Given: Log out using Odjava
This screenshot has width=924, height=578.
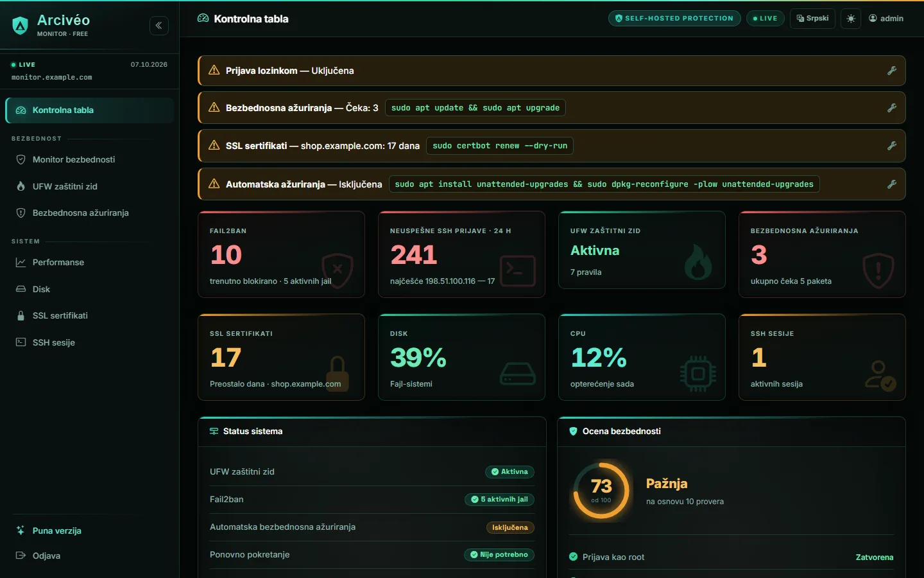Looking at the screenshot, I should [x=90, y=556].
